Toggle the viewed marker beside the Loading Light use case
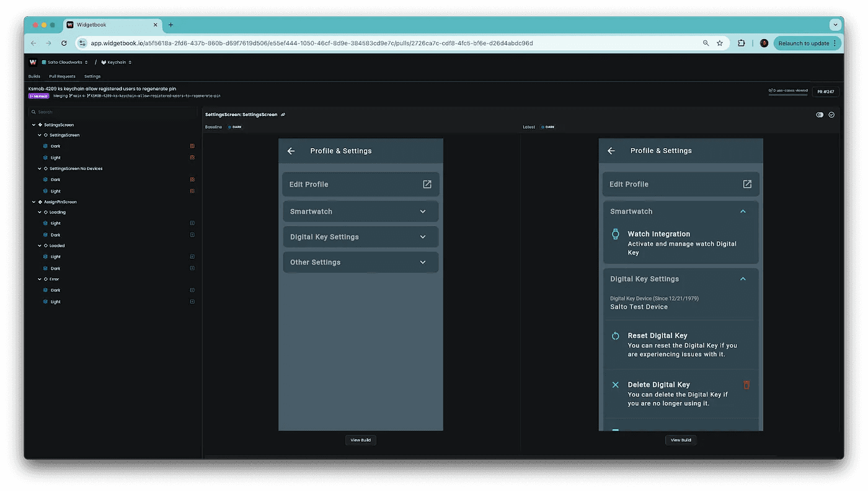The height and width of the screenshot is (491, 868). click(192, 223)
